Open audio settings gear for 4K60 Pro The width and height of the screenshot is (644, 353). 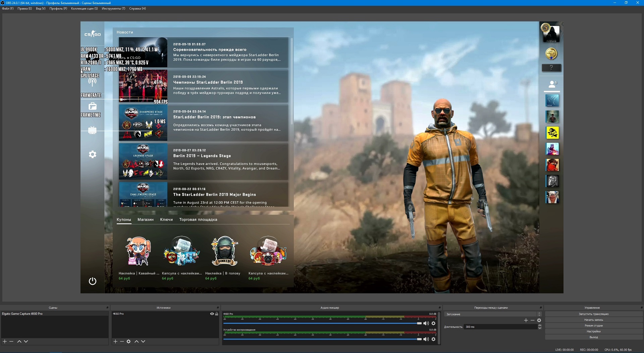point(433,323)
